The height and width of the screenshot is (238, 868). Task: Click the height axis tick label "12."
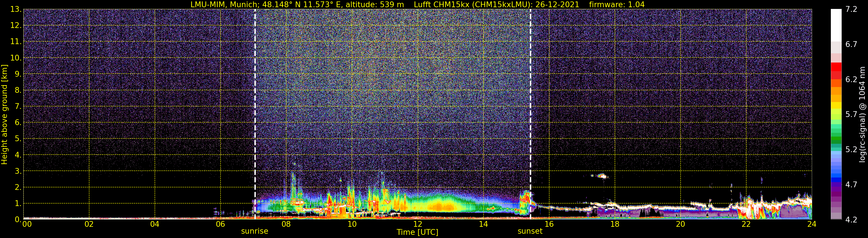(16, 26)
